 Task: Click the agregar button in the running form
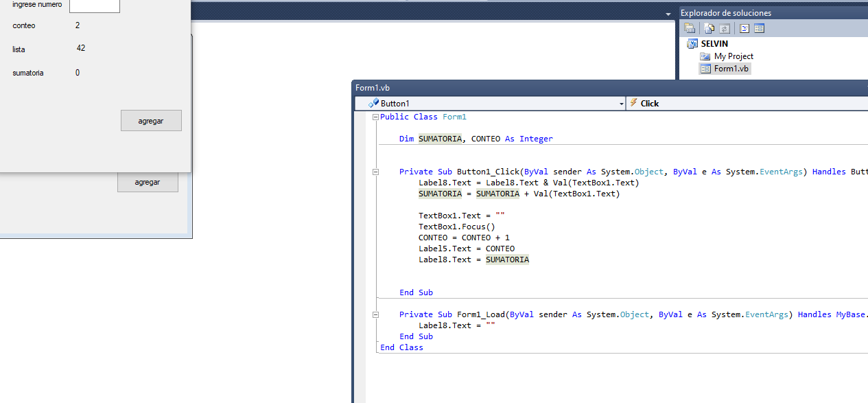point(151,121)
